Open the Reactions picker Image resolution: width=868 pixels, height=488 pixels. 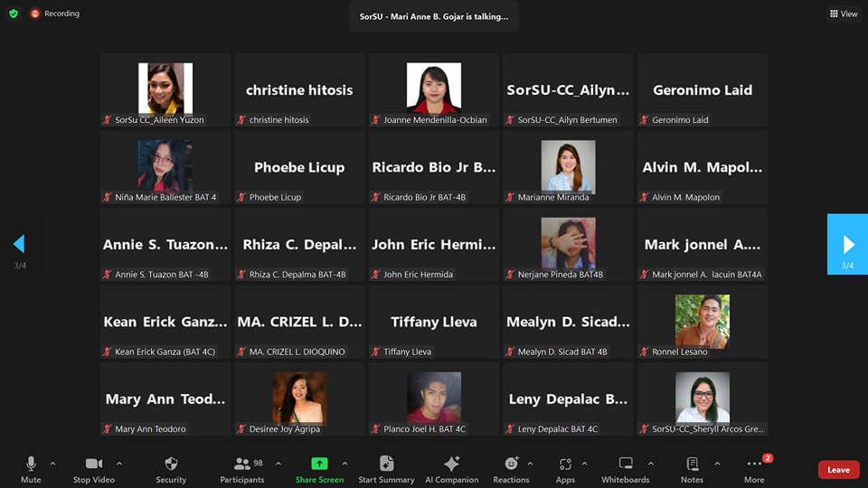[511, 468]
